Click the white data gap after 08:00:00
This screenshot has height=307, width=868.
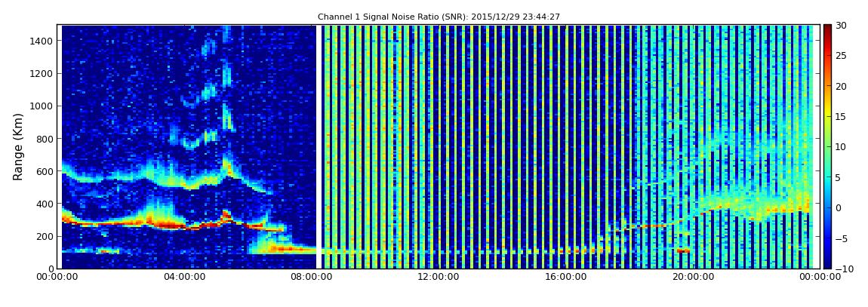pyautogui.click(x=319, y=146)
